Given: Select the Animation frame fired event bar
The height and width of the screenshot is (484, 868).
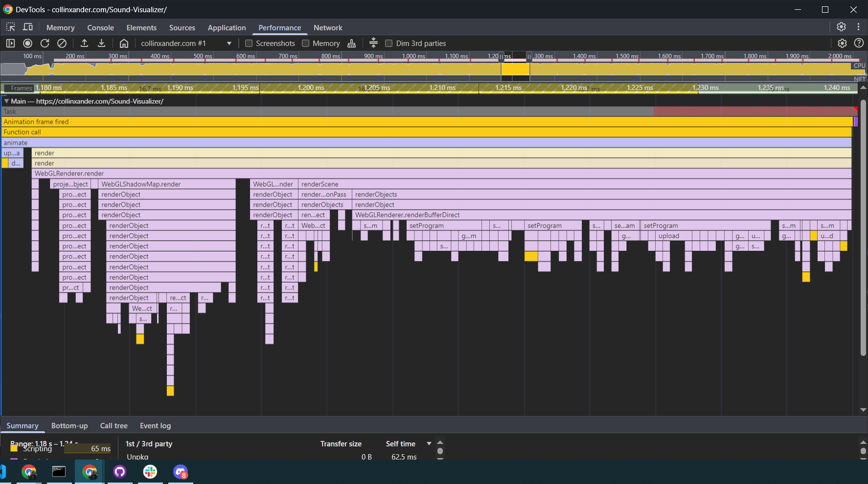Looking at the screenshot, I should tap(427, 122).
